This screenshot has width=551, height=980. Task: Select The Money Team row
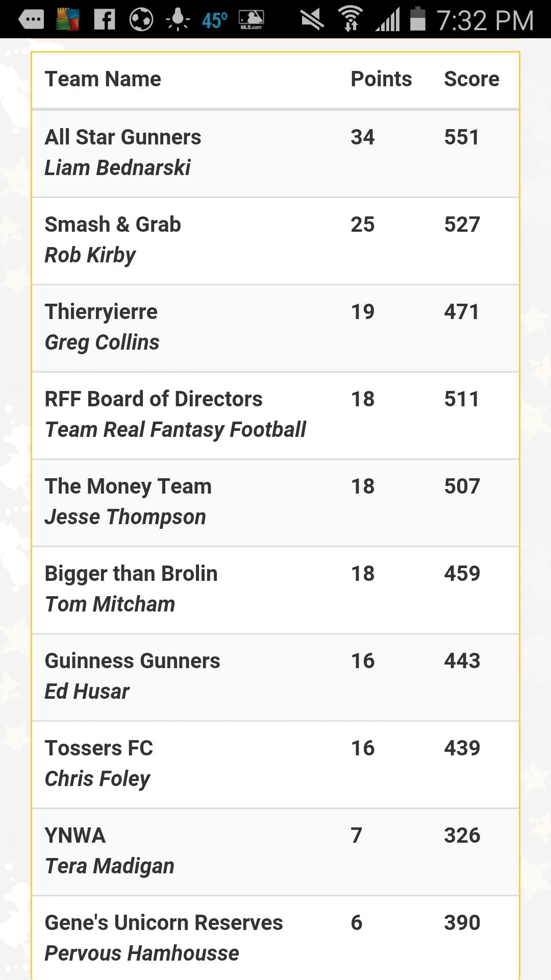(275, 503)
